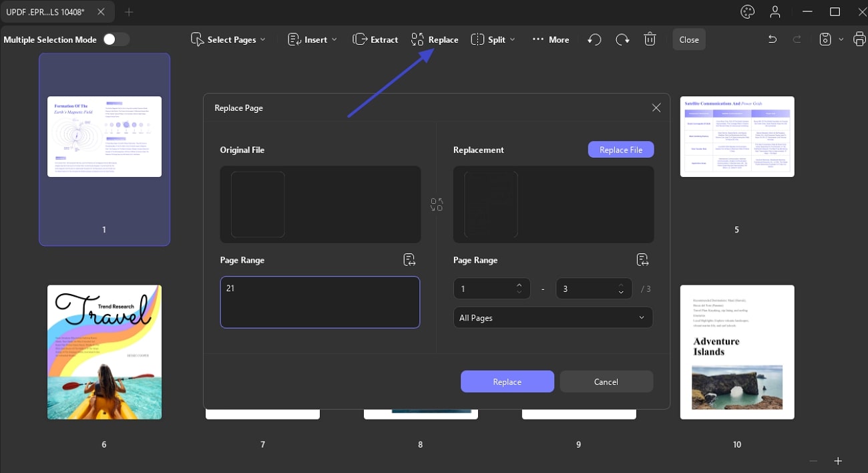Click the print icon
The width and height of the screenshot is (868, 473).
point(859,39)
